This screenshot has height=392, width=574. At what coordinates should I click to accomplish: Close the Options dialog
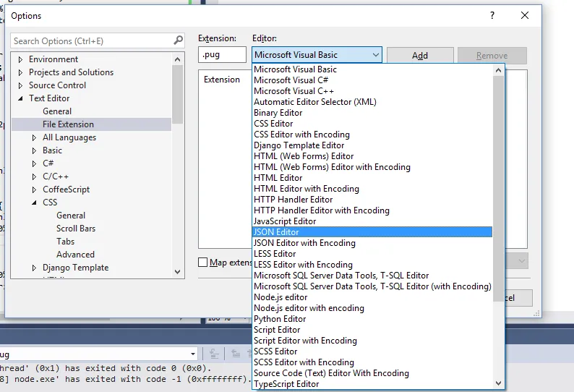[x=525, y=15]
